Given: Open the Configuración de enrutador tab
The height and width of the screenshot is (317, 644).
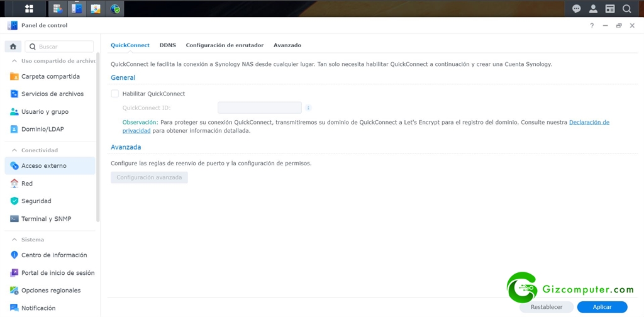Looking at the screenshot, I should tap(225, 45).
